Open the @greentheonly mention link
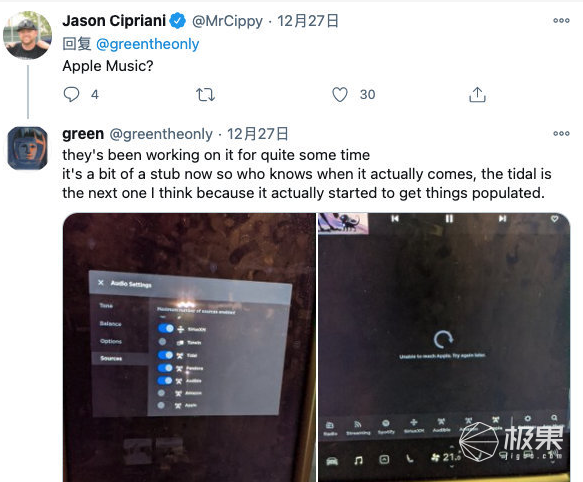The width and height of the screenshot is (583, 482). coord(148,44)
